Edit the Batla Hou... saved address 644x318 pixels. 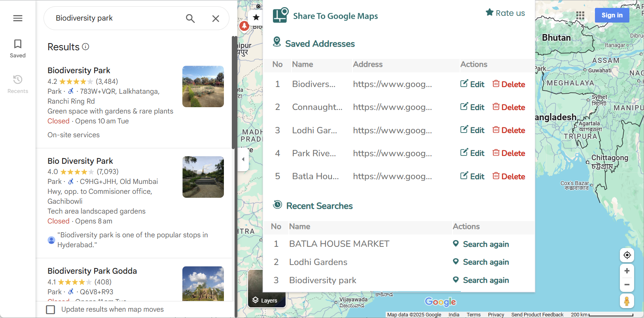(x=472, y=176)
